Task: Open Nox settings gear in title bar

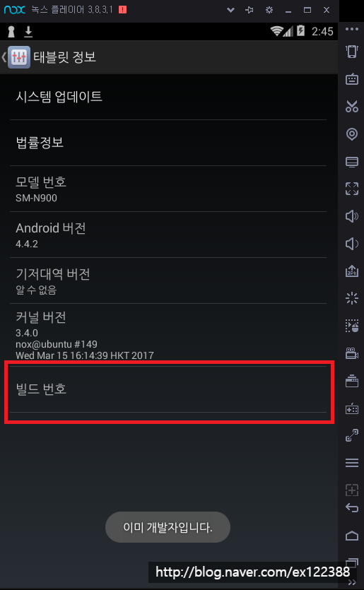Action: coord(269,10)
